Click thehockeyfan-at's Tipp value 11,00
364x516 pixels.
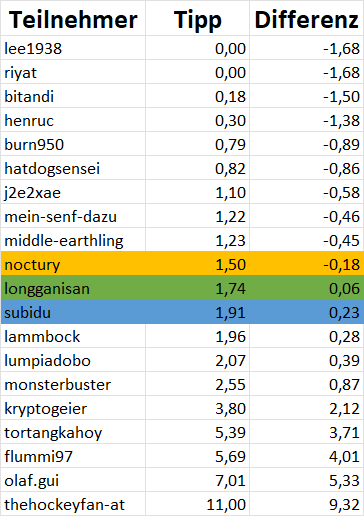[x=197, y=504]
